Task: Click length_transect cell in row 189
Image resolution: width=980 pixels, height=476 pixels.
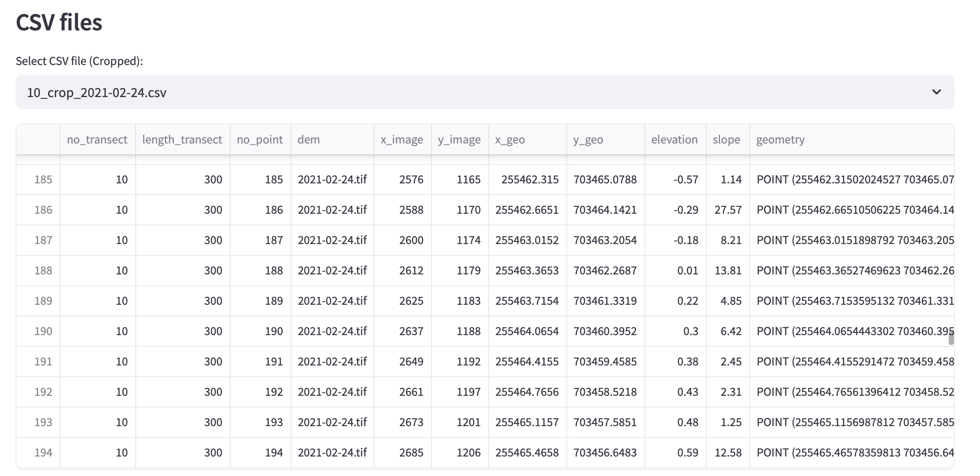Action: coord(183,301)
